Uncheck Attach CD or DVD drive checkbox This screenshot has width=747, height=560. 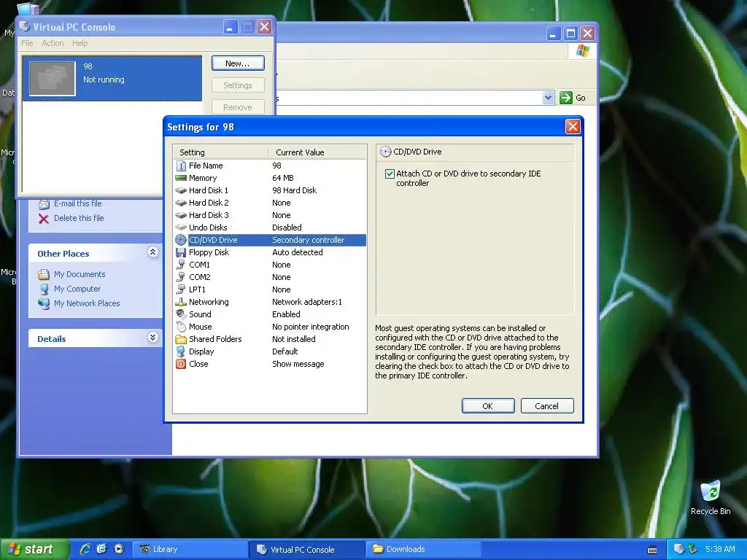coord(390,174)
